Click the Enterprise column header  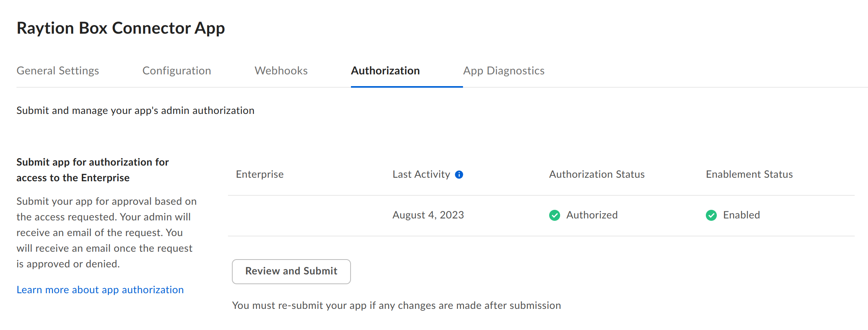click(260, 174)
